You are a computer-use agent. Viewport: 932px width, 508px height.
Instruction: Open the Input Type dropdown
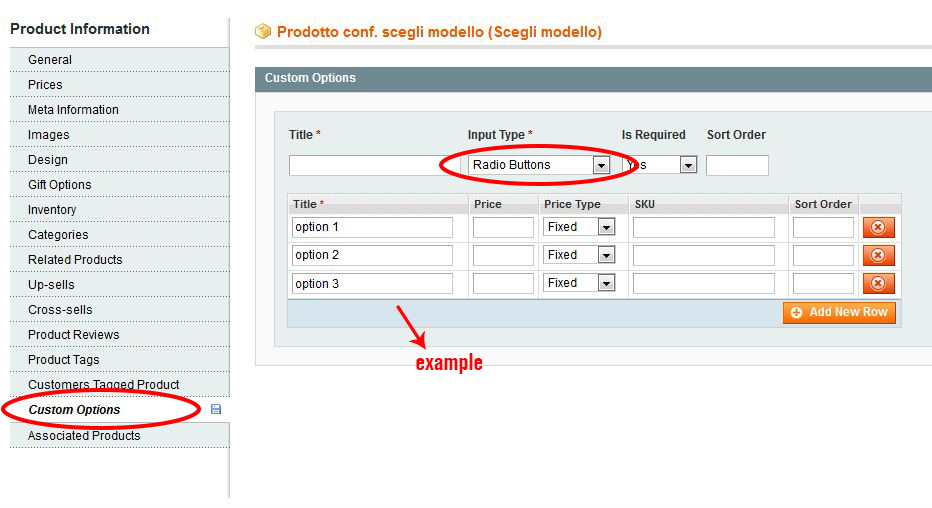540,165
